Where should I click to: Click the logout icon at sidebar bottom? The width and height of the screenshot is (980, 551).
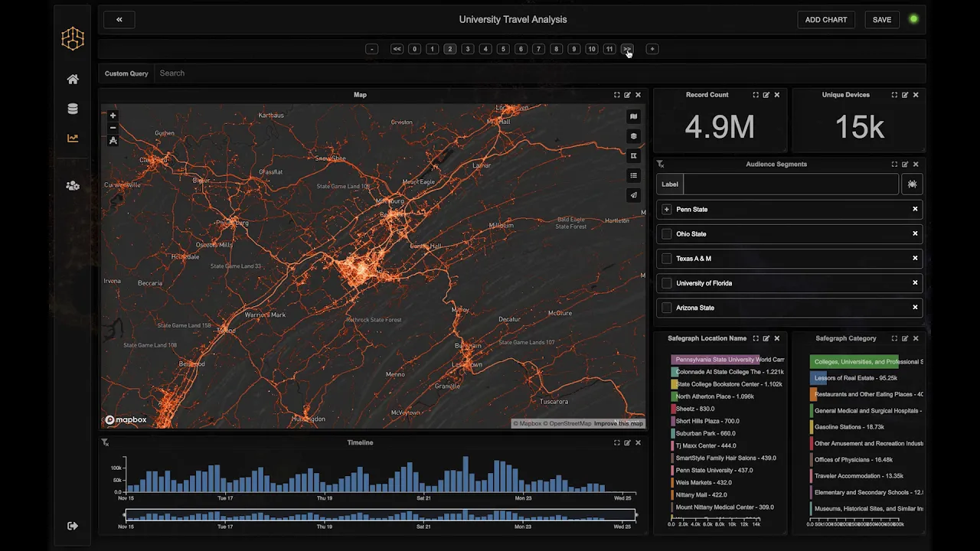[73, 526]
